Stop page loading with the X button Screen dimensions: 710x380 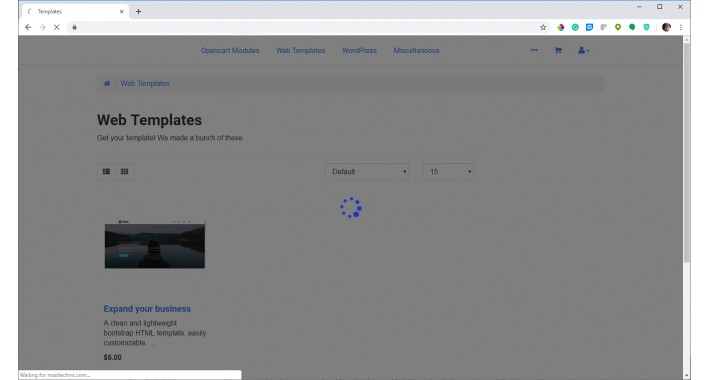[57, 27]
